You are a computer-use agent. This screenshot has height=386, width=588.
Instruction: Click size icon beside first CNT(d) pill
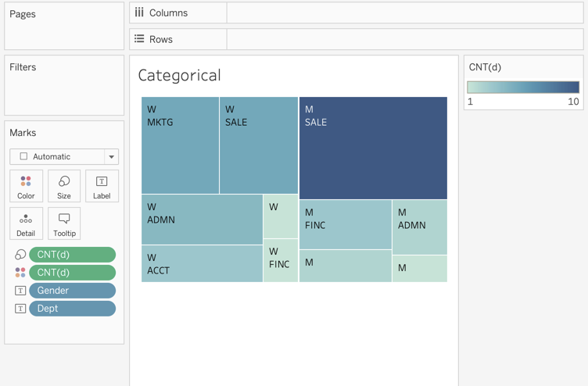[x=20, y=255]
